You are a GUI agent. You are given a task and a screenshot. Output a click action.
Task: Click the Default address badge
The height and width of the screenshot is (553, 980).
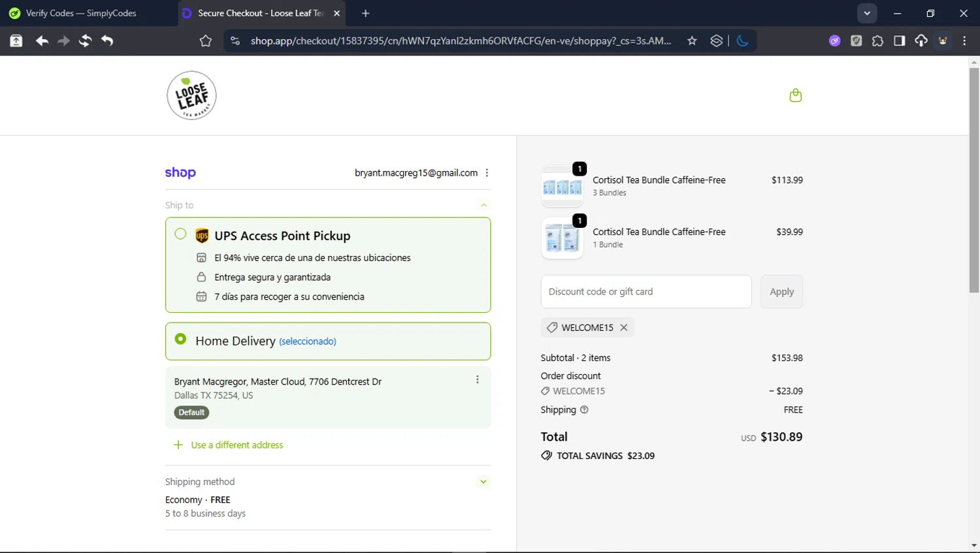(191, 413)
